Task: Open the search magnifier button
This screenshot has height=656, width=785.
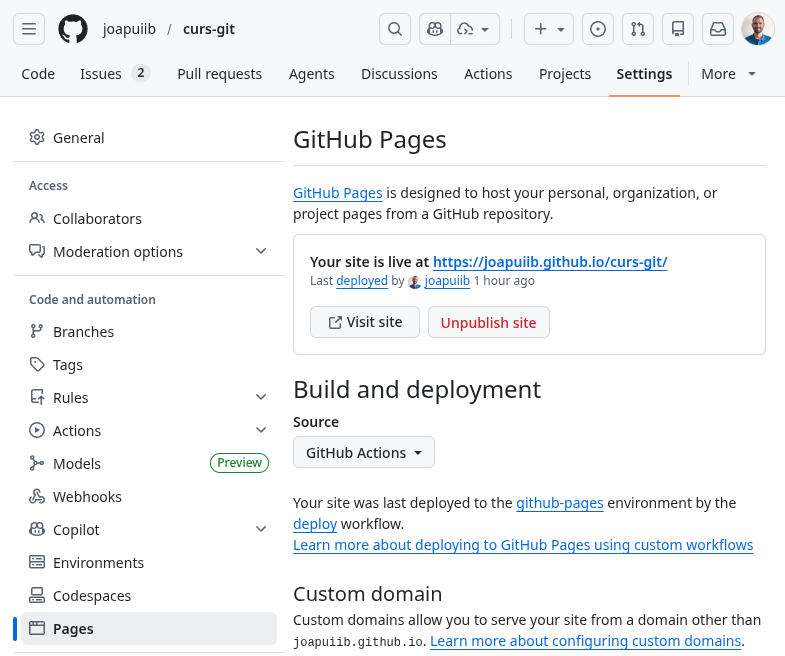Action: coord(395,29)
